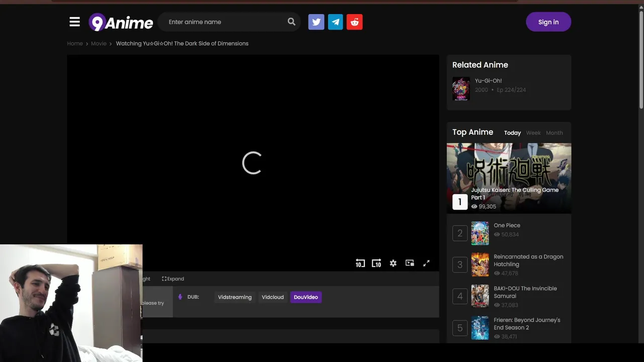Image resolution: width=644 pixels, height=362 pixels.
Task: Switch Top Anime to Week tab
Action: [x=533, y=133]
